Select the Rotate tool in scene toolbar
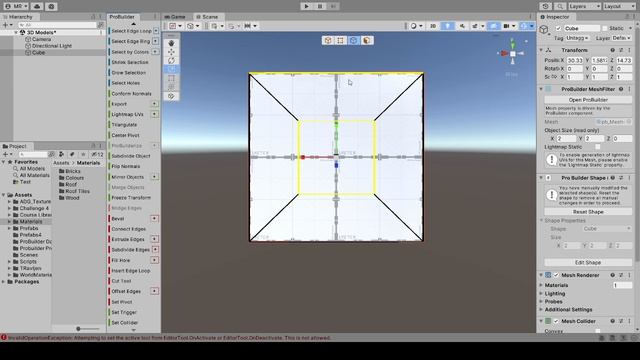 [171, 60]
